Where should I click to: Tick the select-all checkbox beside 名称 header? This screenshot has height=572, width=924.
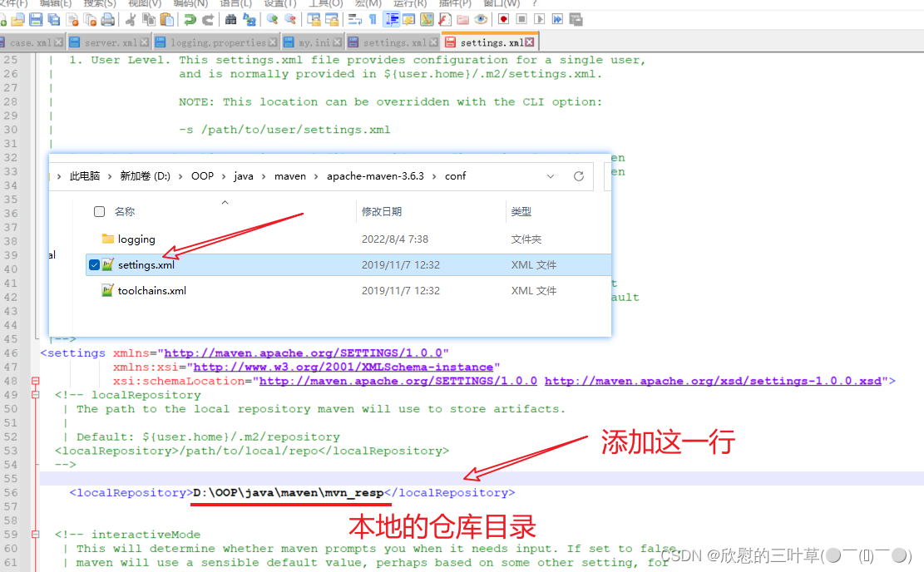coord(99,211)
